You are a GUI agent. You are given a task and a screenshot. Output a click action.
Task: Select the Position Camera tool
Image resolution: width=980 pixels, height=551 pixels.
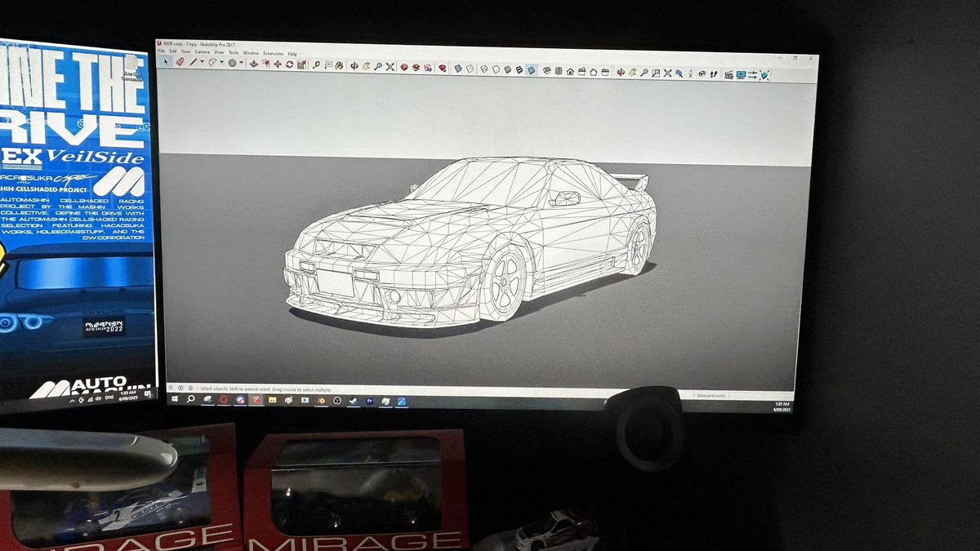click(x=691, y=73)
